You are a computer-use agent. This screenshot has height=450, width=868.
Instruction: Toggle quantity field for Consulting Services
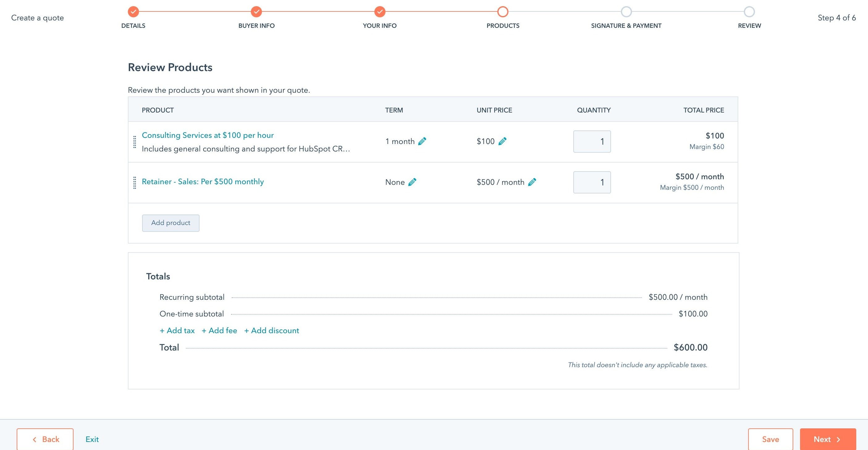point(592,141)
